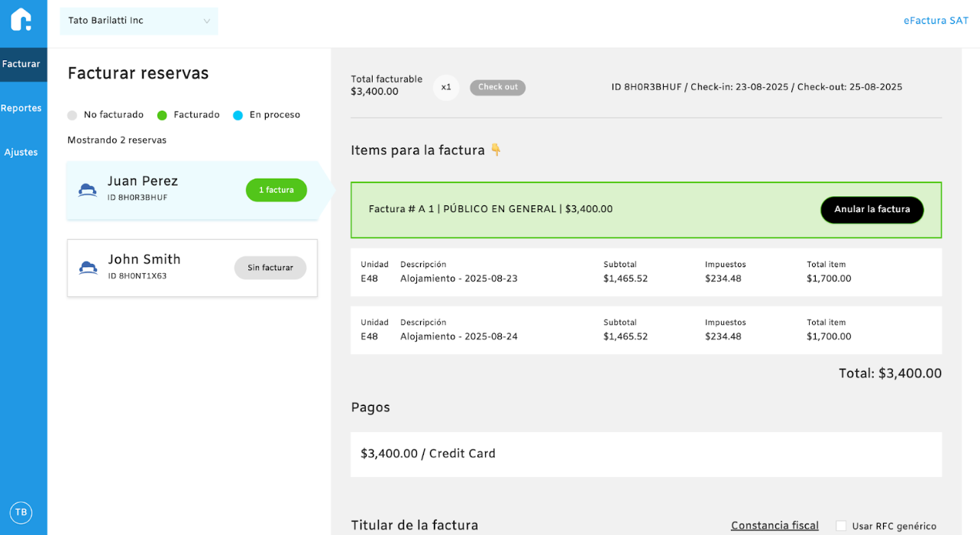
Task: Click the blue En proceso dot
Action: coord(238,115)
